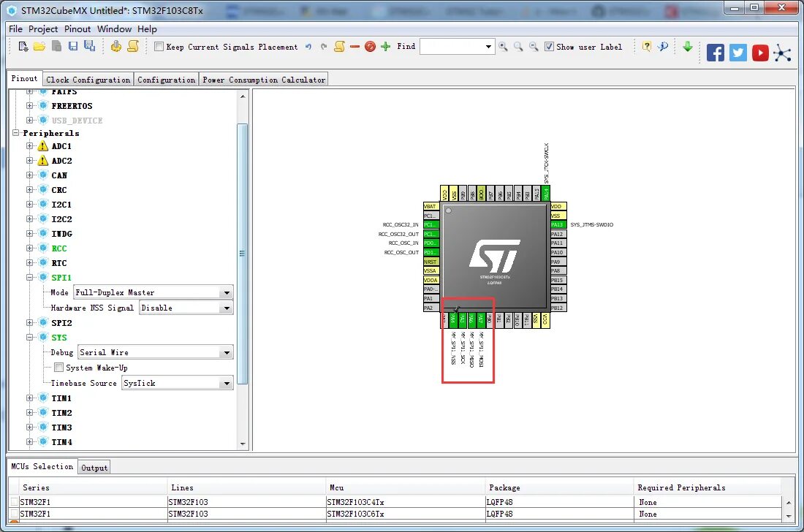
Task: Switch to the Configuration tab
Action: pos(166,80)
